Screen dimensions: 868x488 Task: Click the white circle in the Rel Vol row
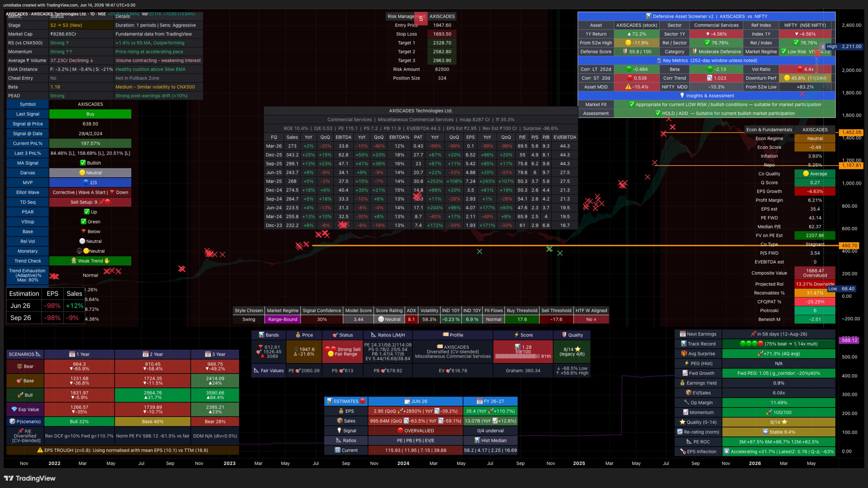82,241
